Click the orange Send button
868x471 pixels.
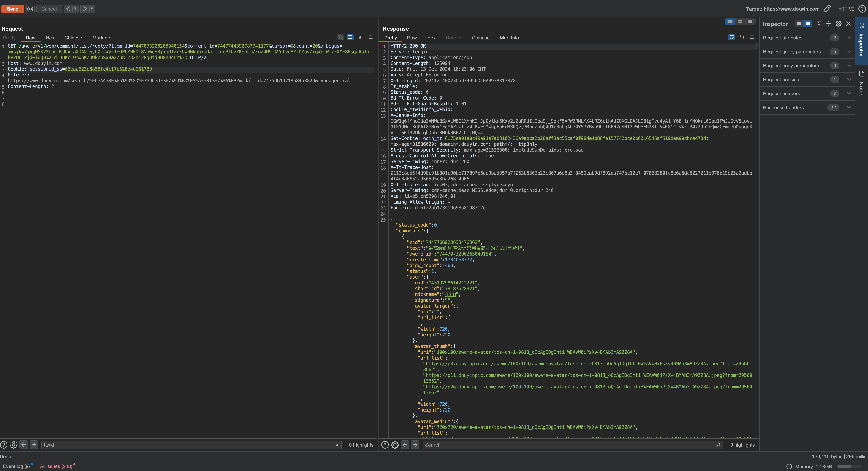tap(13, 9)
